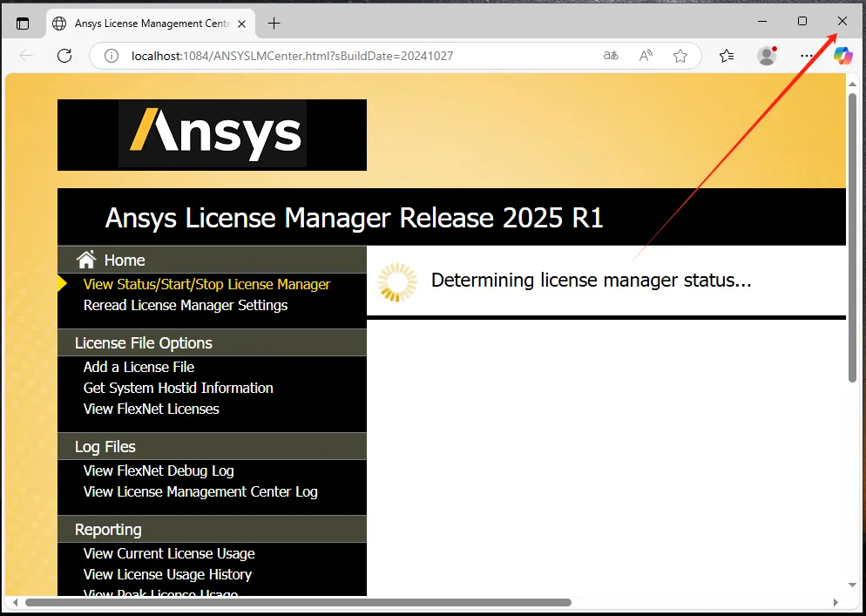Click the Ansys logo banner
Screen dimensions: 866x616
pyautogui.click(x=212, y=135)
